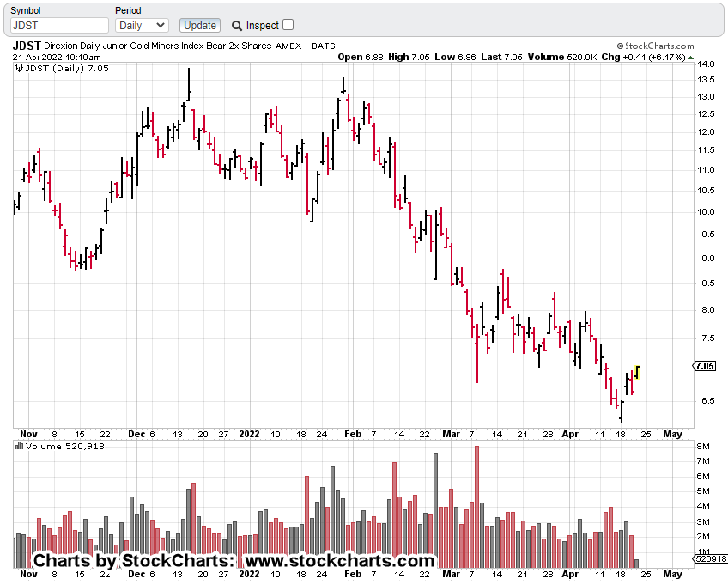Viewport: 728px width, 585px height.
Task: Click the Feb label on upper date axis
Action: point(353,435)
